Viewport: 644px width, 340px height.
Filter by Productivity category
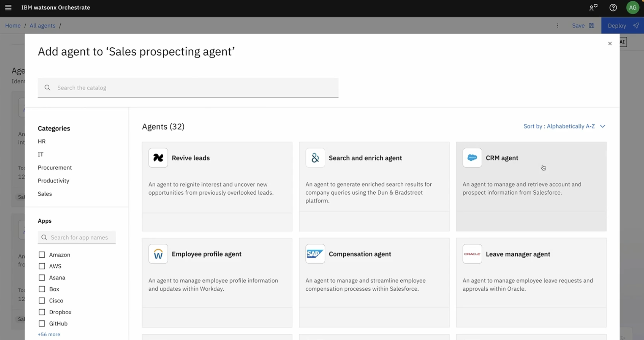click(53, 180)
